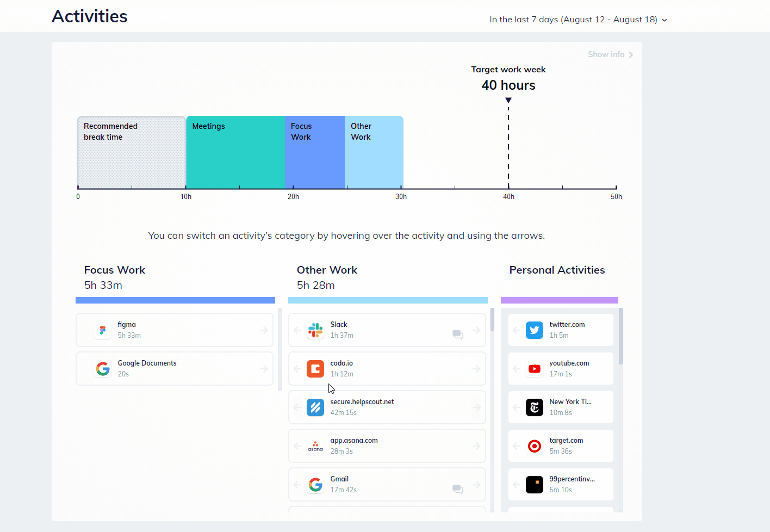Screen dimensions: 770x532
Task: Click the Focus Work list scrollbar
Action: (x=280, y=349)
